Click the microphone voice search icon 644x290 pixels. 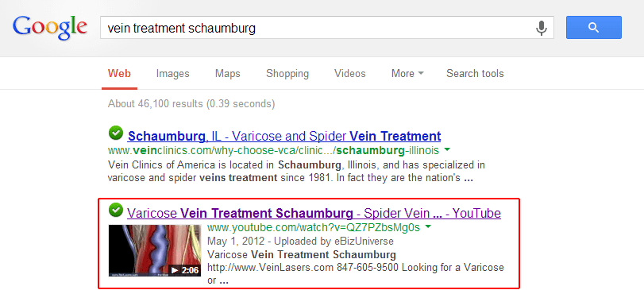542,28
